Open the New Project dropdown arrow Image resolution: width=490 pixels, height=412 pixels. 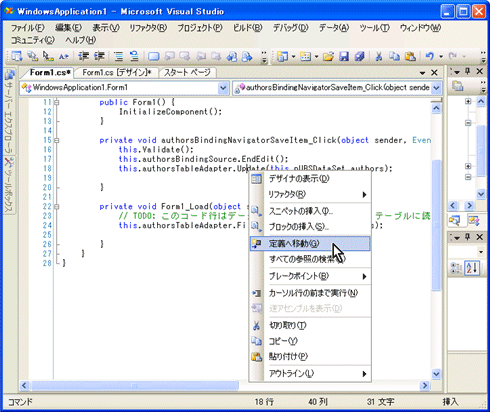294,56
